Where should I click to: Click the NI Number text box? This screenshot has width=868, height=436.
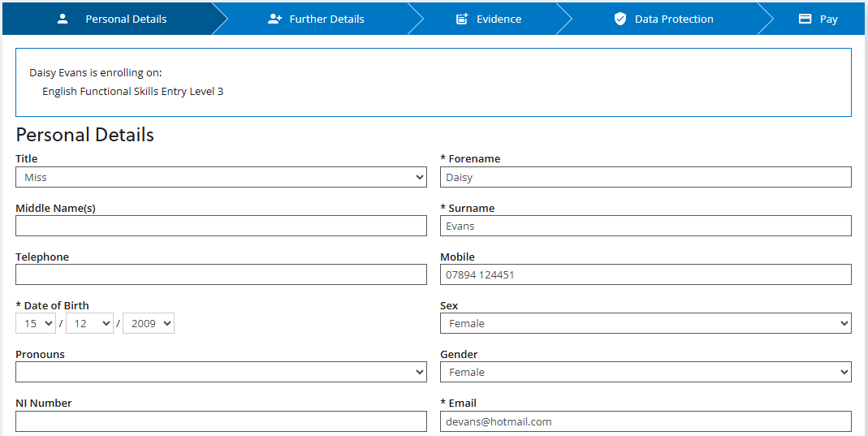point(221,421)
